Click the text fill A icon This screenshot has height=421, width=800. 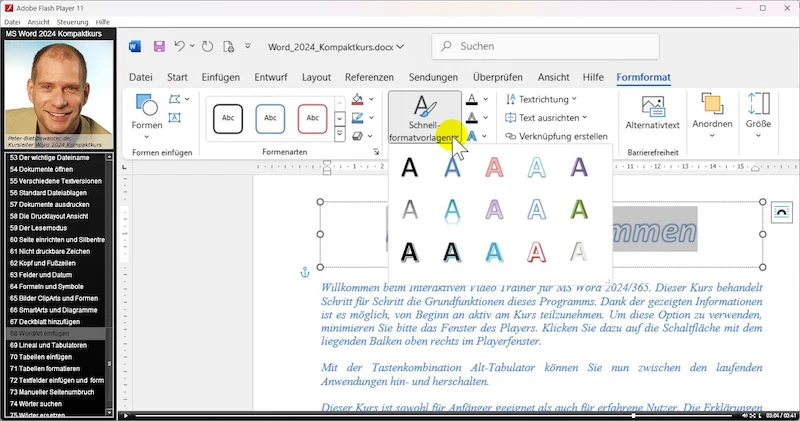coord(472,99)
